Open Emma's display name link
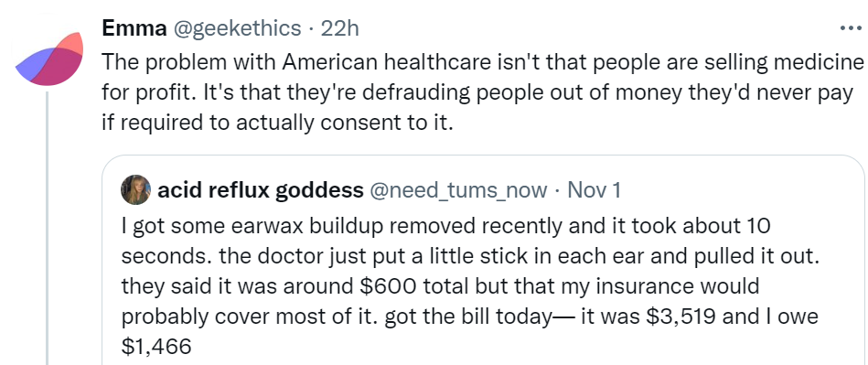 click(135, 27)
